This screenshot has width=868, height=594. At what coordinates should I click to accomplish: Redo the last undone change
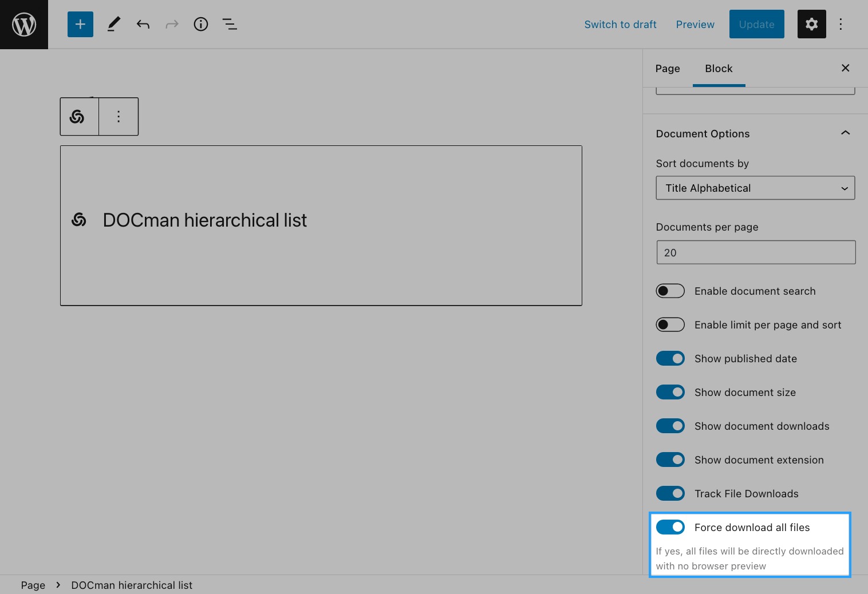coord(172,24)
